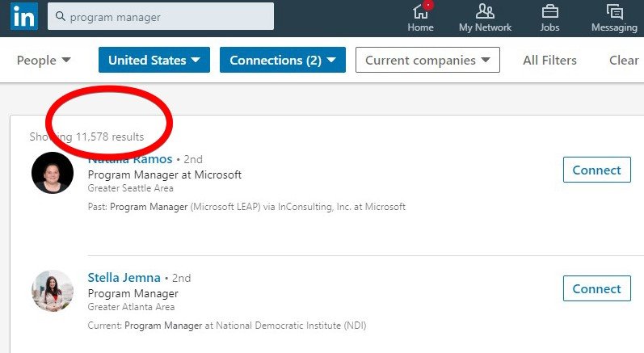
Task: Open the United States location dropdown
Action: (154, 60)
